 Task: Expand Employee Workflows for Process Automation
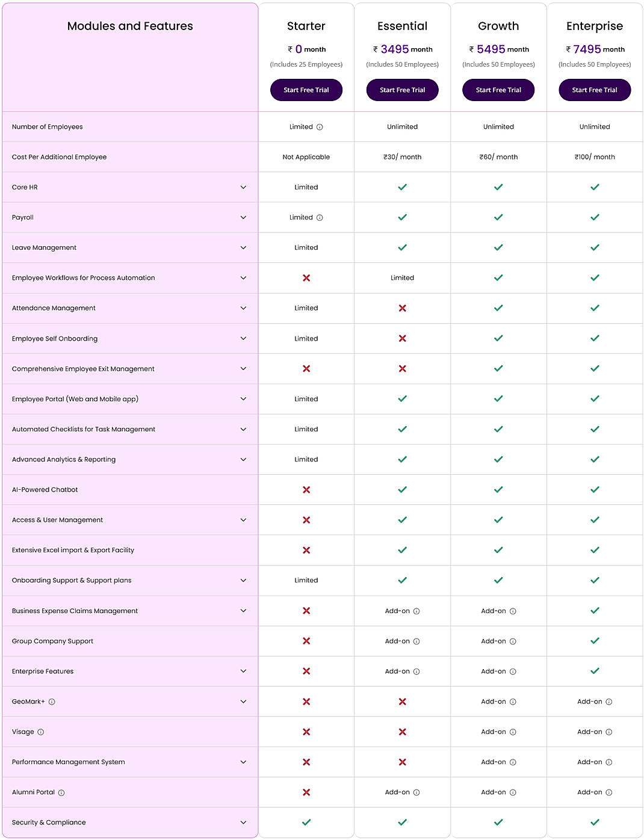(x=243, y=278)
